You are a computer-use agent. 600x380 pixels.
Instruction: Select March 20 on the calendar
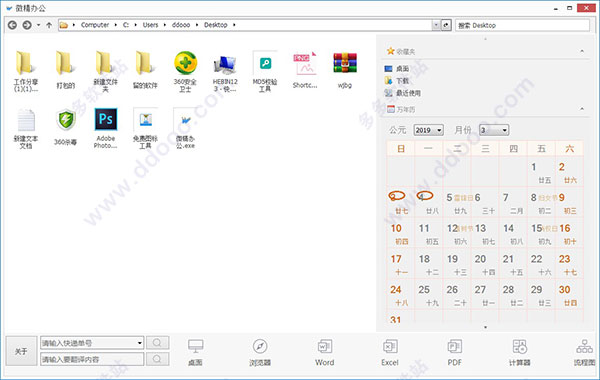click(x=485, y=264)
